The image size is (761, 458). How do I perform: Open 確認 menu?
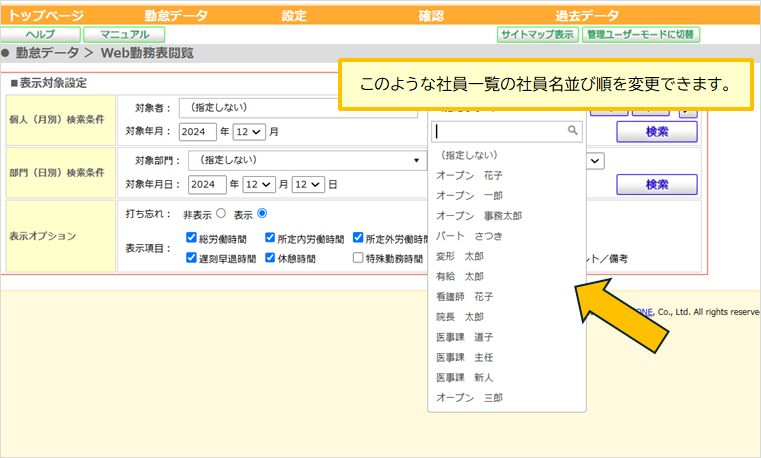tap(431, 16)
